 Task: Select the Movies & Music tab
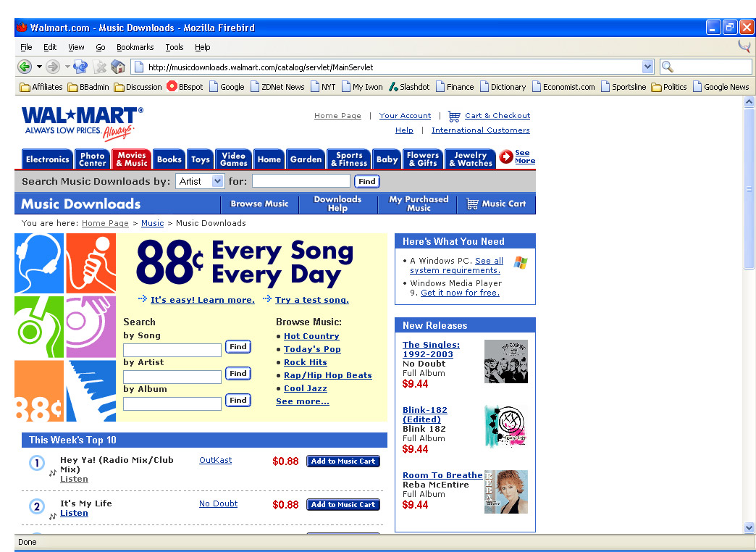point(132,159)
